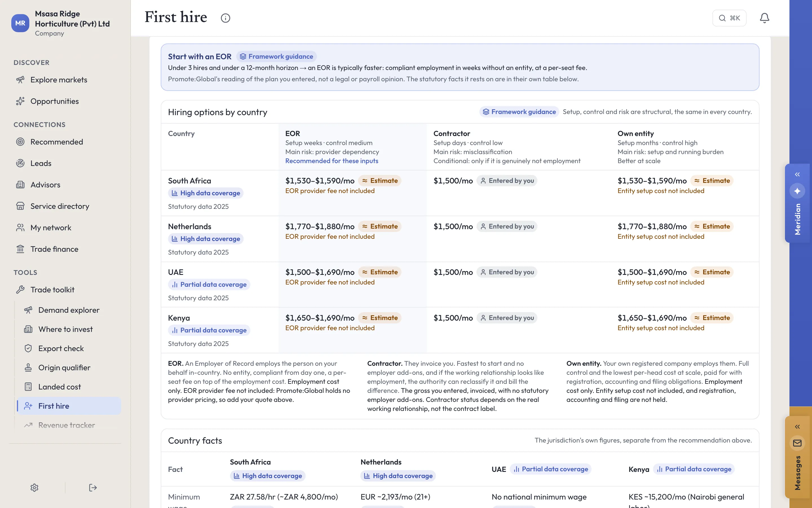The width and height of the screenshot is (812, 508).
Task: Click Netherlands High data coverage badge in hiring options
Action: pyautogui.click(x=206, y=239)
